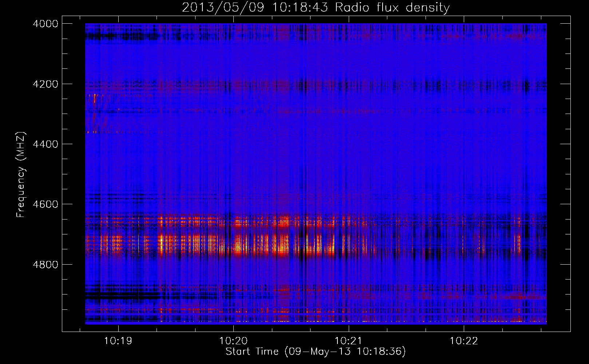Click the plot title "2013/05/09 10:18:43 Radio flux density"
589x364 pixels.
tap(316, 7)
